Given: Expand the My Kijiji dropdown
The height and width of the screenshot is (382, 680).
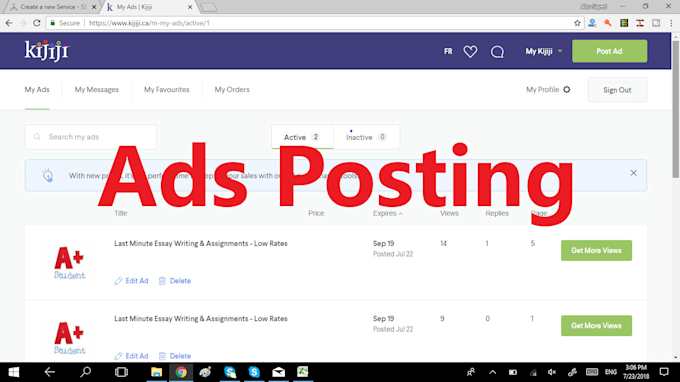Looking at the screenshot, I should pyautogui.click(x=544, y=51).
